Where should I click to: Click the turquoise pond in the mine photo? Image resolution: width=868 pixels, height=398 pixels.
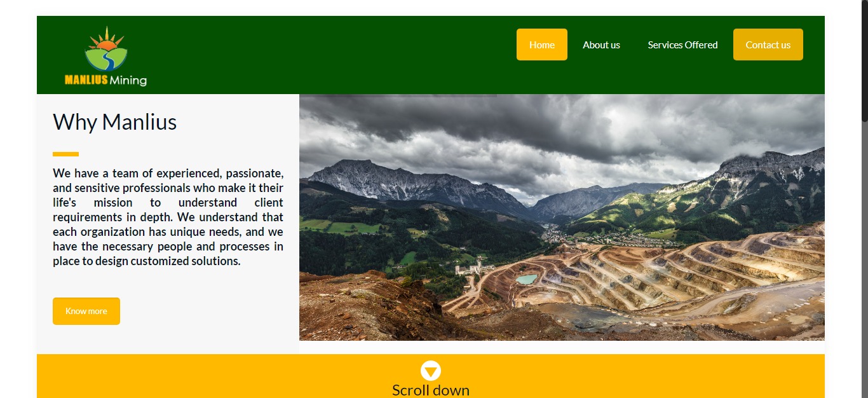[526, 279]
